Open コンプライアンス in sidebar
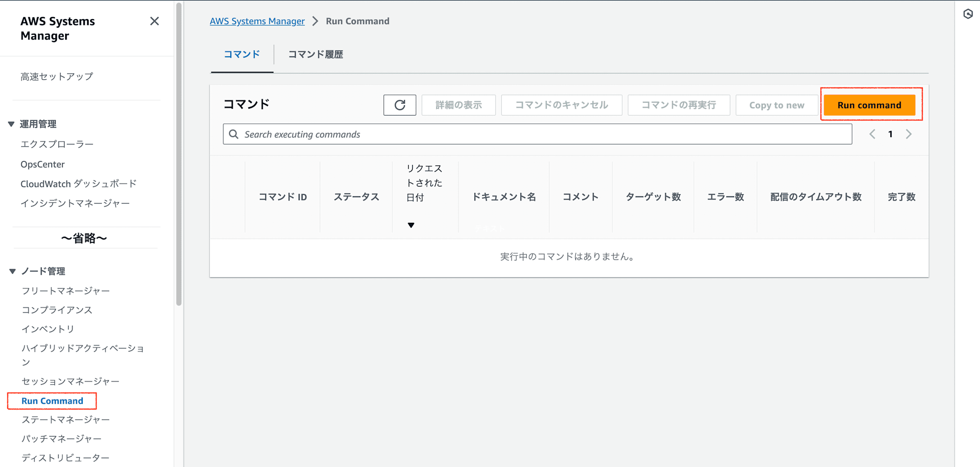 (57, 310)
